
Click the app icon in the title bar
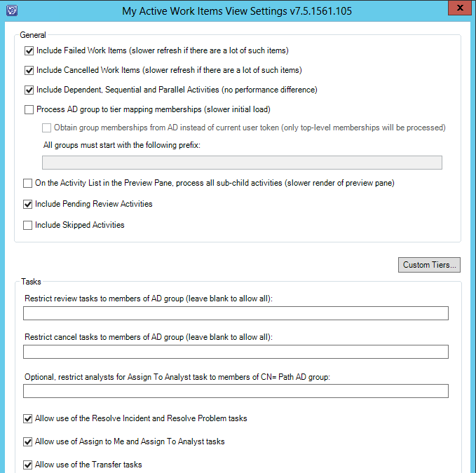pyautogui.click(x=12, y=11)
